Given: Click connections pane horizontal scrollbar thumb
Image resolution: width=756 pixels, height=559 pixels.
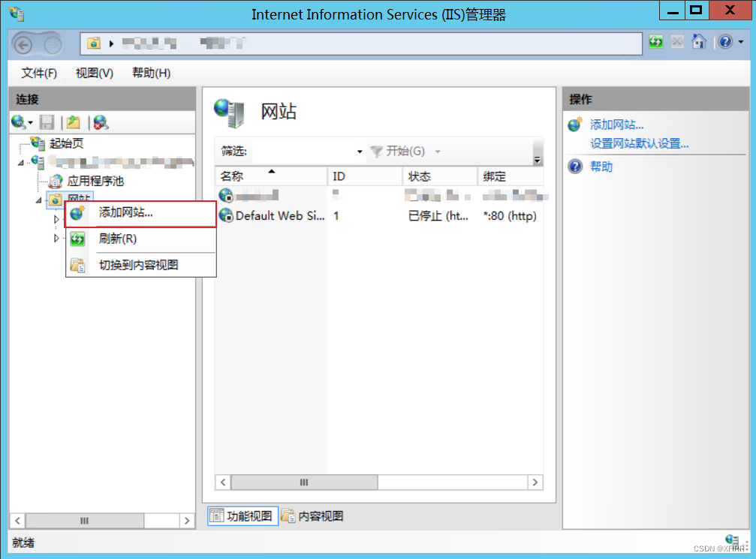Looking at the screenshot, I should coord(85,521).
